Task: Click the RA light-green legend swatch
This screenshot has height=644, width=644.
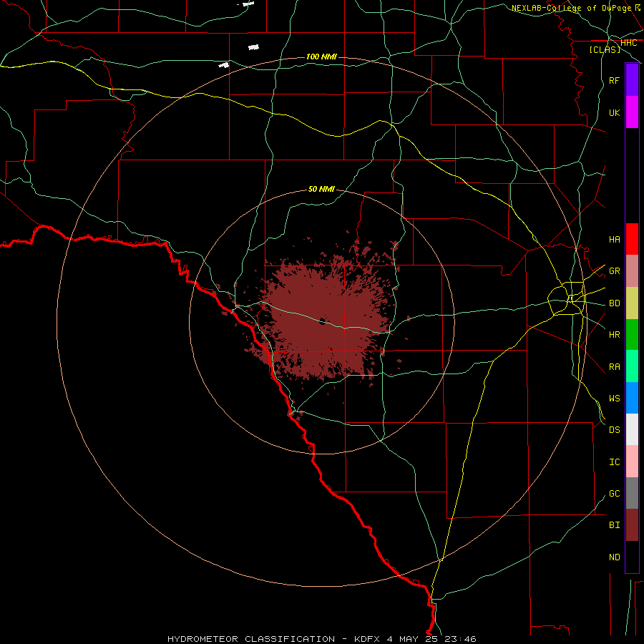Action: point(632,366)
